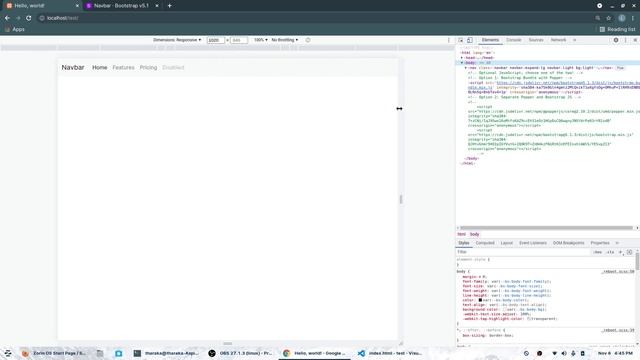Toggle the :hov element state button
640x360 pixels.
pos(598,252)
